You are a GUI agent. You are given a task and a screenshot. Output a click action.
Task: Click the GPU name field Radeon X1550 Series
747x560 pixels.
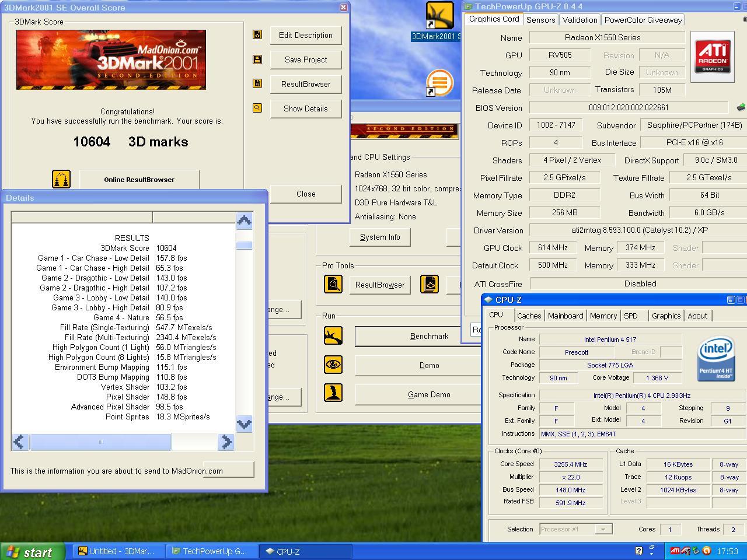(607, 37)
